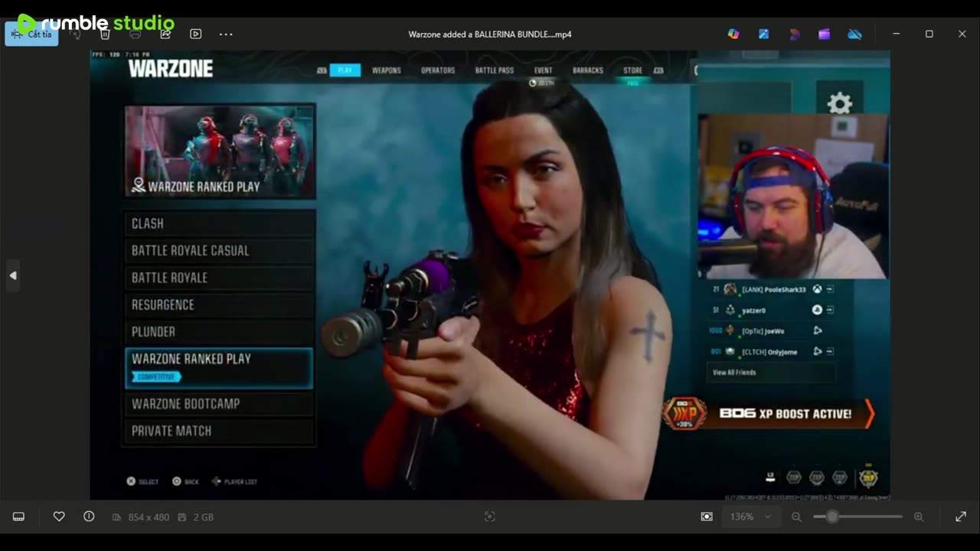Delete the video with the trash icon
The width and height of the screenshot is (980, 551).
click(x=106, y=34)
